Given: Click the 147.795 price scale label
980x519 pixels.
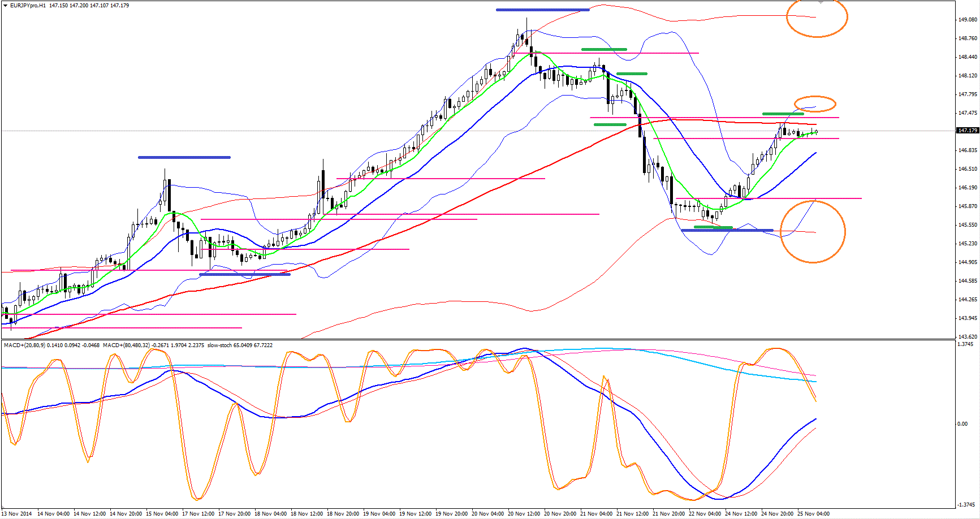Looking at the screenshot, I should 968,94.
